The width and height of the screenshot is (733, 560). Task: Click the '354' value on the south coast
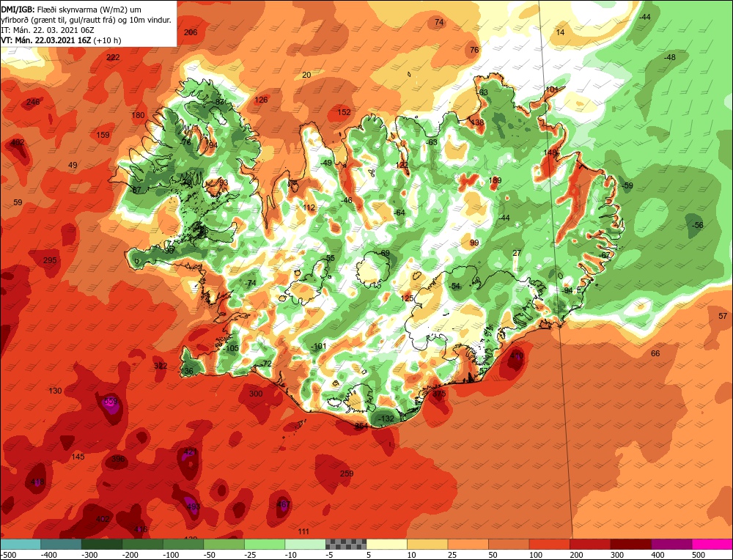361,426
